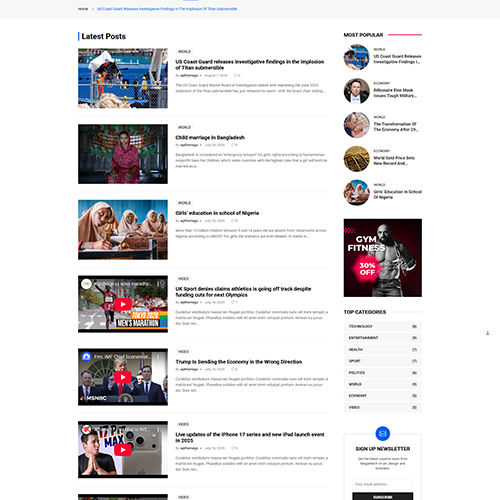The height and width of the screenshot is (500, 500).
Task: Click the scroll-to-top arrow icon
Action: [487, 333]
